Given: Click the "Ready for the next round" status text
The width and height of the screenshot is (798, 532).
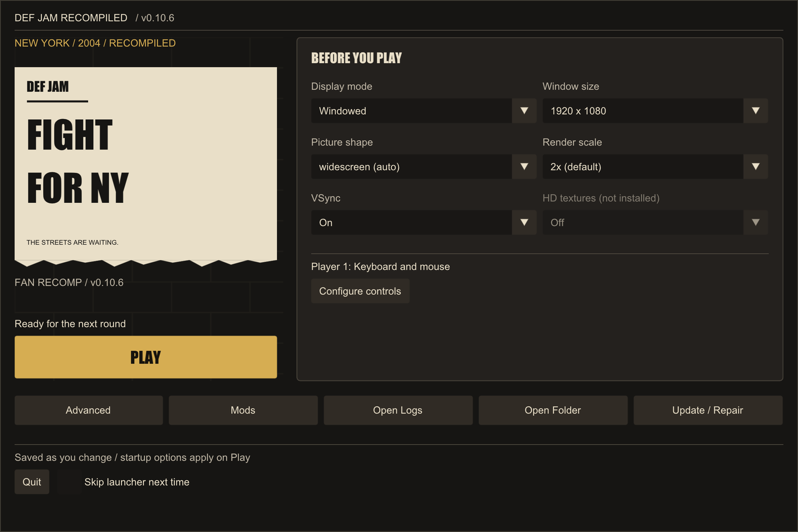Looking at the screenshot, I should (x=70, y=324).
